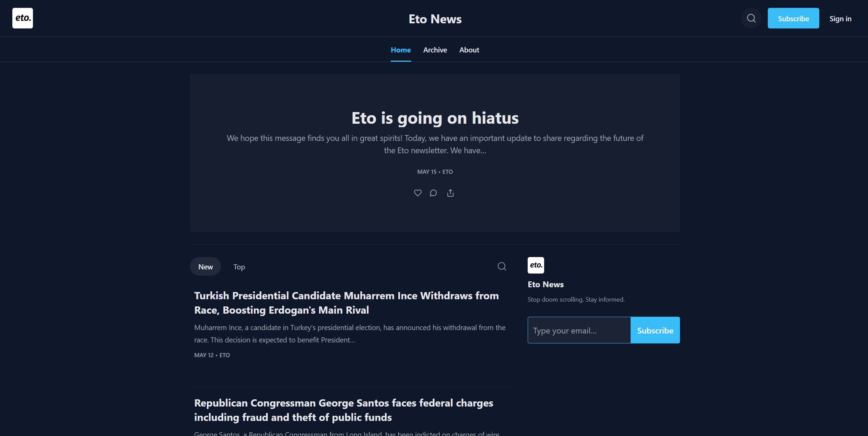Expand the Archive navigation menu item
The image size is (868, 436).
435,49
